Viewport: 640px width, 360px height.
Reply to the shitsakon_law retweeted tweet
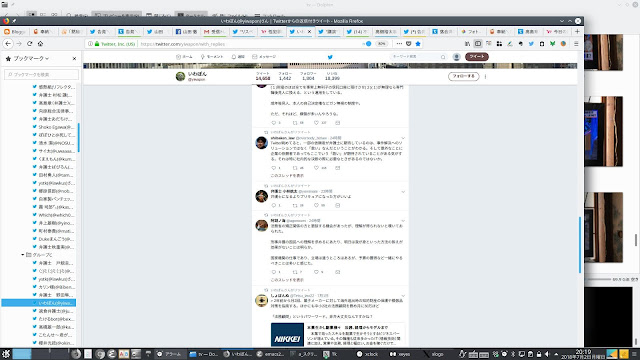pos(273,168)
